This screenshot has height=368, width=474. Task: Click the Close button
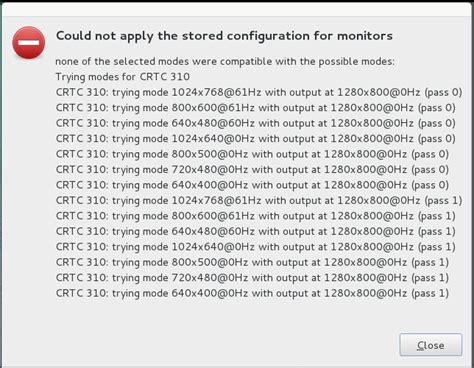[431, 345]
